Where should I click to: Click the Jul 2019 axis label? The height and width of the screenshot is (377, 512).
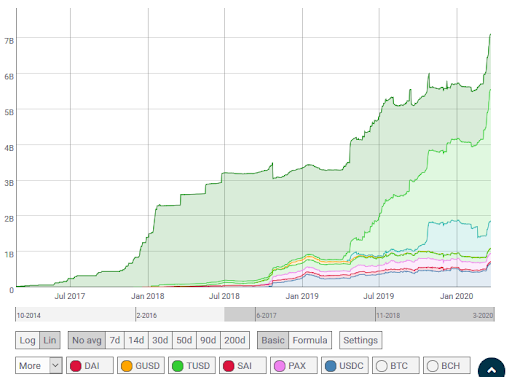379,296
